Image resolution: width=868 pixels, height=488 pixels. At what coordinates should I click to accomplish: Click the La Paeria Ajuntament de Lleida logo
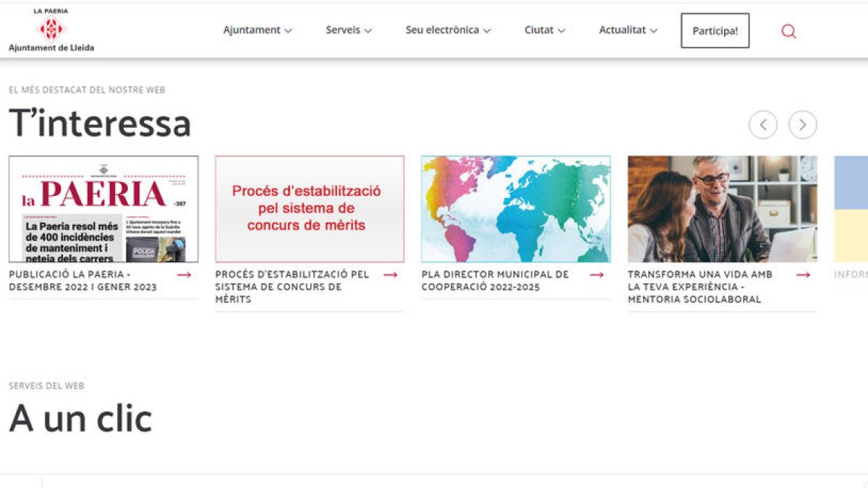pos(51,30)
